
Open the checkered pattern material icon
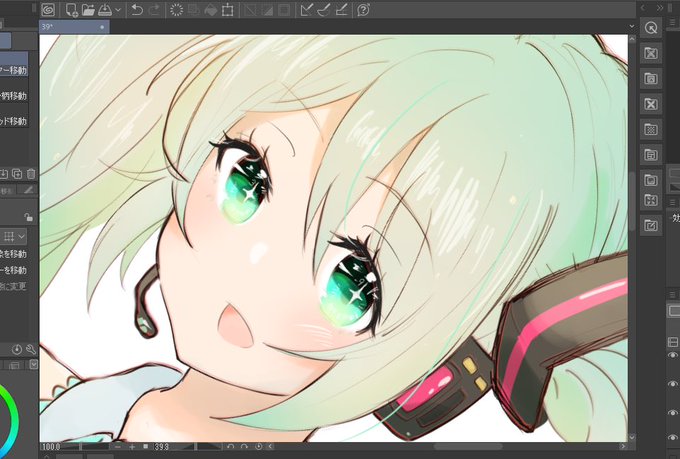(651, 129)
